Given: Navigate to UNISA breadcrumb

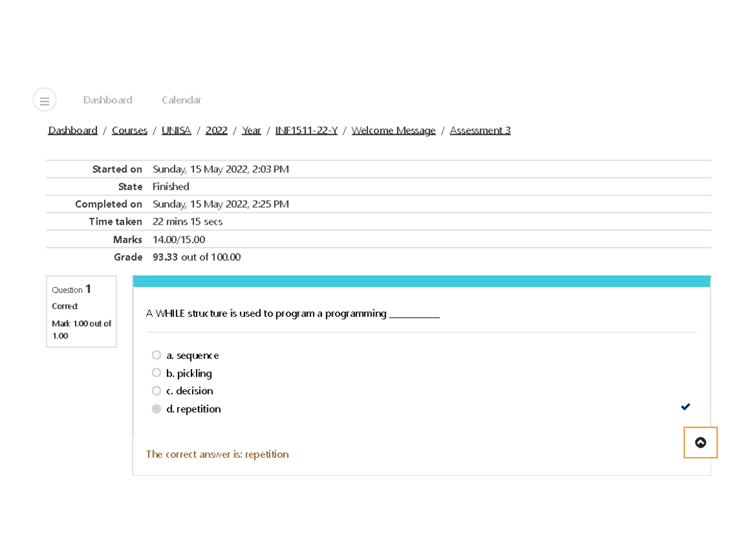Looking at the screenshot, I should [176, 130].
